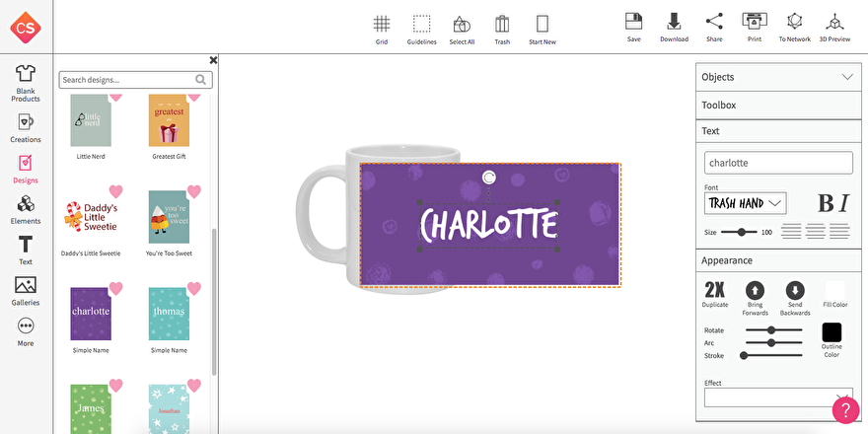The width and height of the screenshot is (868, 434).
Task: Favorite the Daddy's Little Sweetie design heart
Action: [x=115, y=191]
